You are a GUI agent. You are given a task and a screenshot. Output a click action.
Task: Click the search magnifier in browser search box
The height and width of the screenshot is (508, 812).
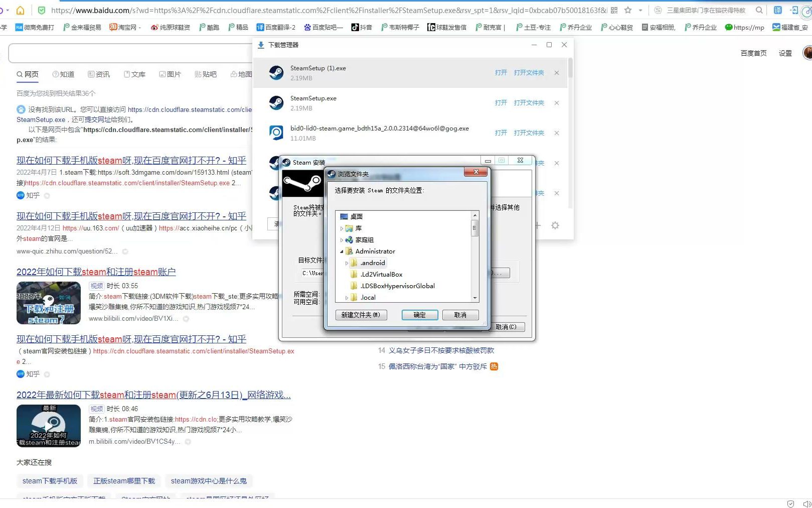pos(759,10)
